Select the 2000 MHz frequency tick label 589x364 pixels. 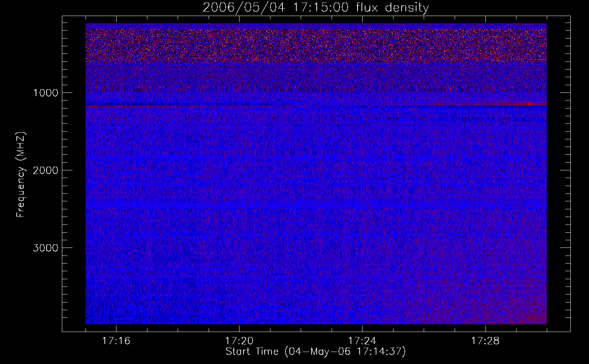pyautogui.click(x=46, y=170)
